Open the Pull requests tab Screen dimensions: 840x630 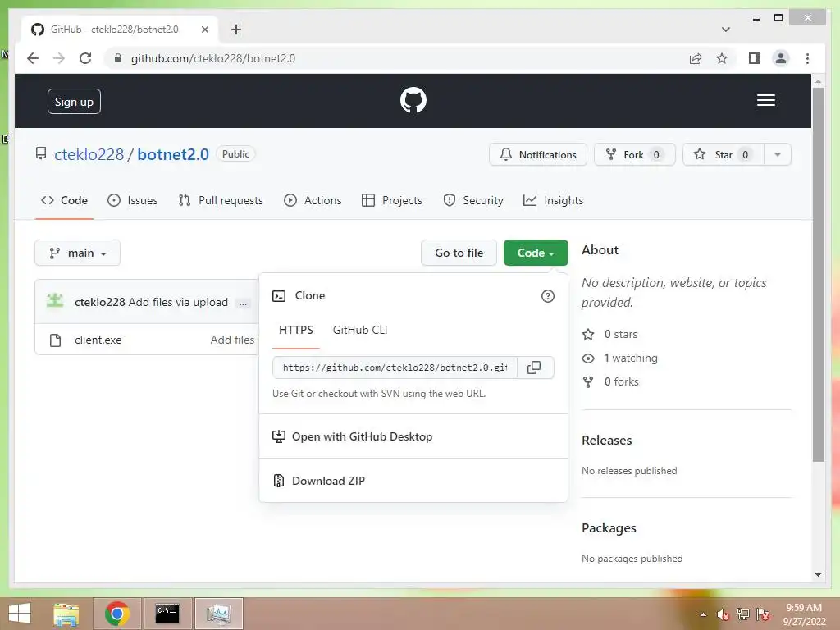pyautogui.click(x=220, y=200)
